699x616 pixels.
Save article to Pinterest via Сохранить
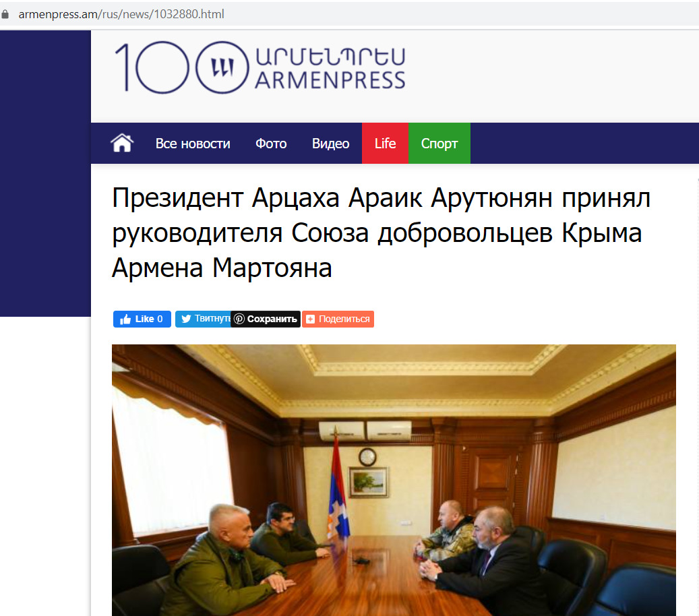(266, 319)
